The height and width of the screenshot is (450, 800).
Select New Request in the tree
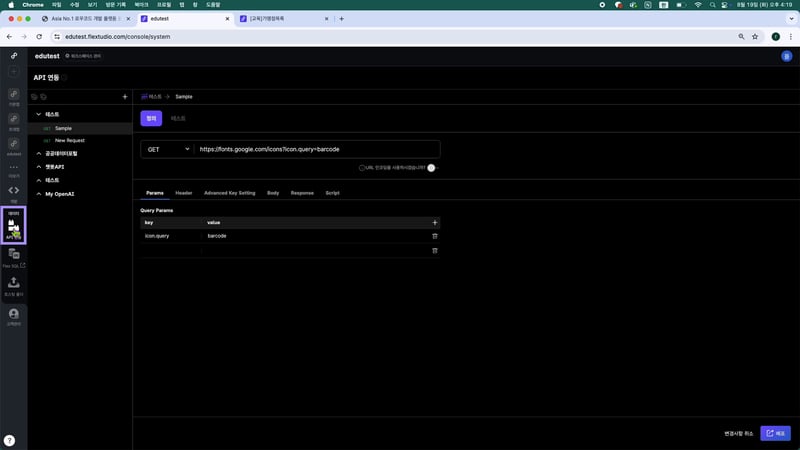click(x=70, y=141)
